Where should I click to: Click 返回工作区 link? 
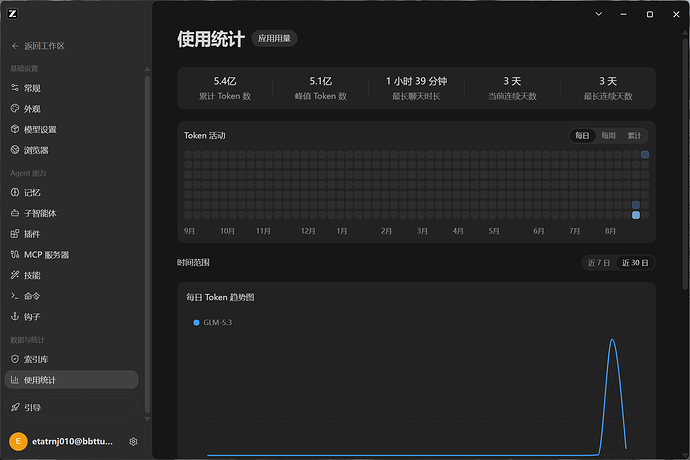(44, 46)
